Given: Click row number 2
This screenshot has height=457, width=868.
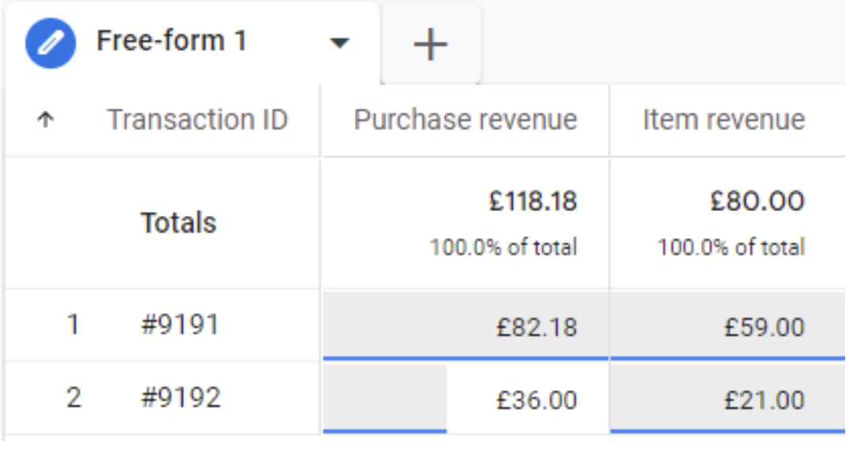Looking at the screenshot, I should click(74, 398).
